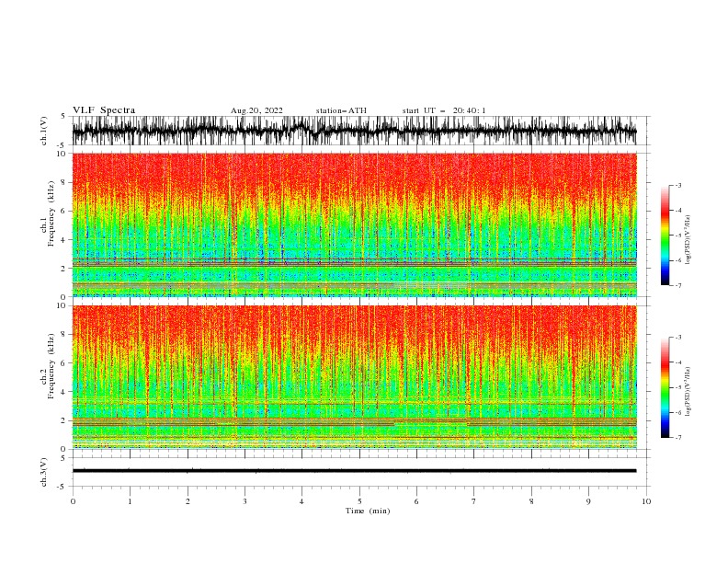Click time axis tick label '3'

point(245,501)
